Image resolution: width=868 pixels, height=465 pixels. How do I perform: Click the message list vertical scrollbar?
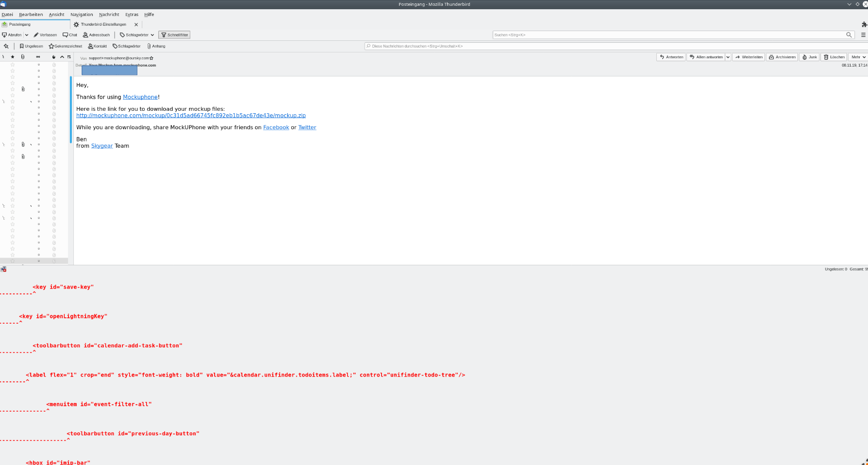click(71, 109)
